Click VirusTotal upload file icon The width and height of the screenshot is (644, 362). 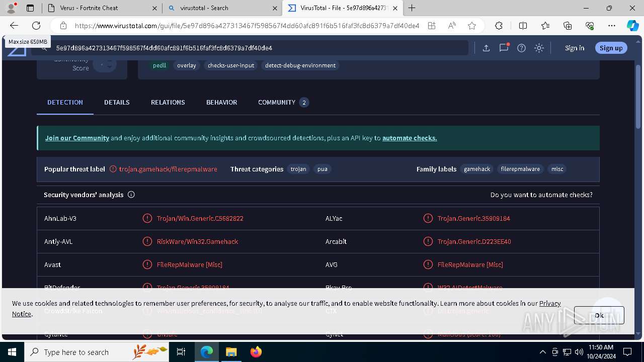[x=486, y=48]
